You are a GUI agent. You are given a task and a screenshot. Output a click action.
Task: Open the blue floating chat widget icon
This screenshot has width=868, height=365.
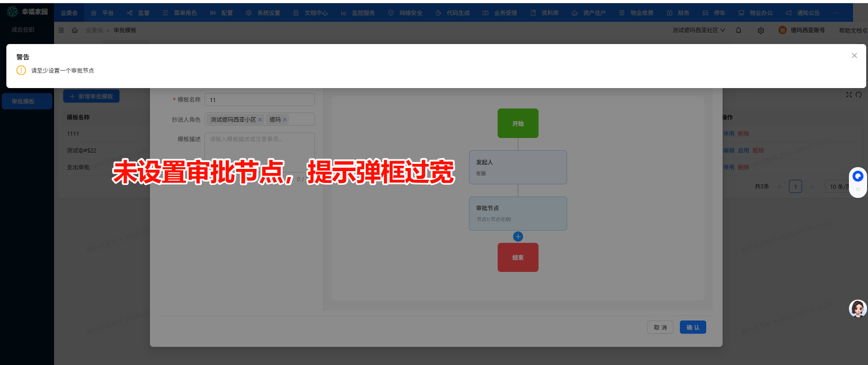pos(858,176)
